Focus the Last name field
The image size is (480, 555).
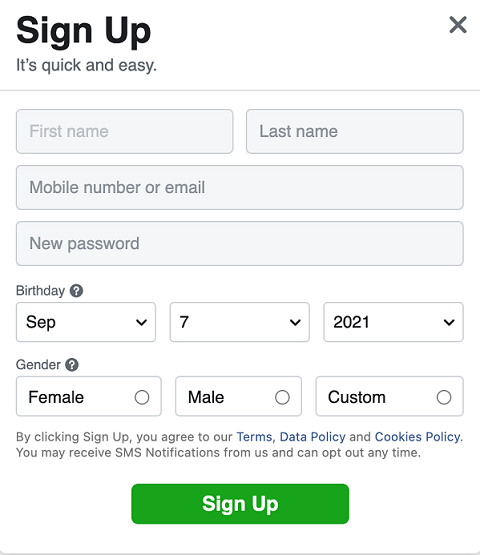[355, 131]
